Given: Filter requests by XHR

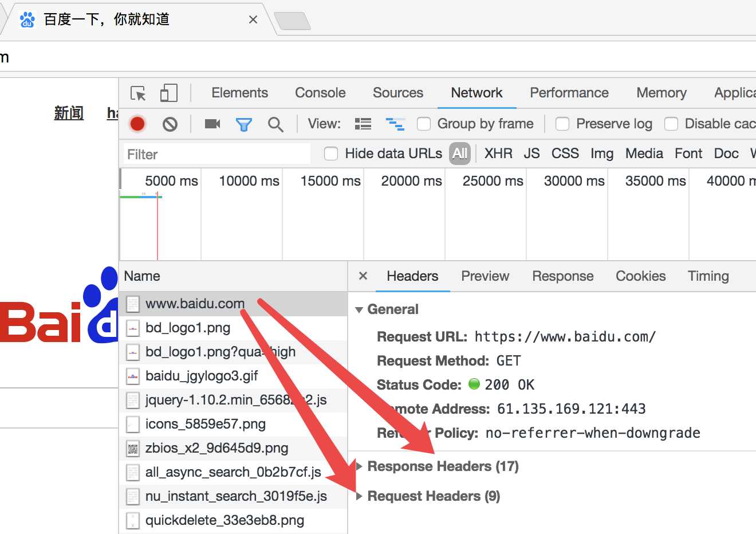Looking at the screenshot, I should (498, 154).
